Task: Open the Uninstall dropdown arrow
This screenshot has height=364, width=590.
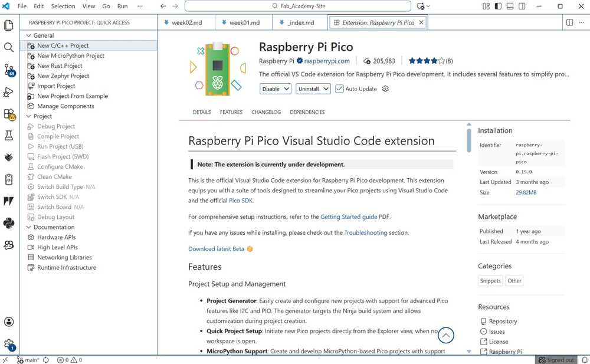Action: [326, 88]
